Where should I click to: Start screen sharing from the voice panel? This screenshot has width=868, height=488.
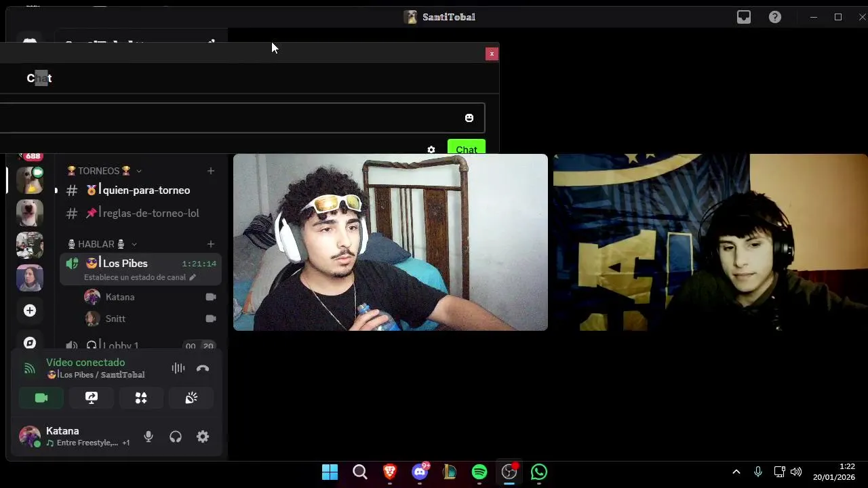[x=92, y=398]
